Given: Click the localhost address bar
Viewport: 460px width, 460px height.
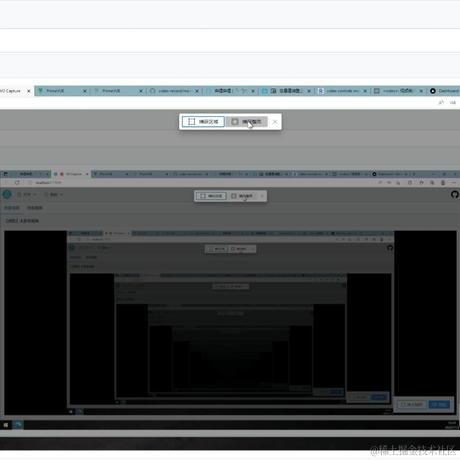Looking at the screenshot, I should (x=48, y=183).
